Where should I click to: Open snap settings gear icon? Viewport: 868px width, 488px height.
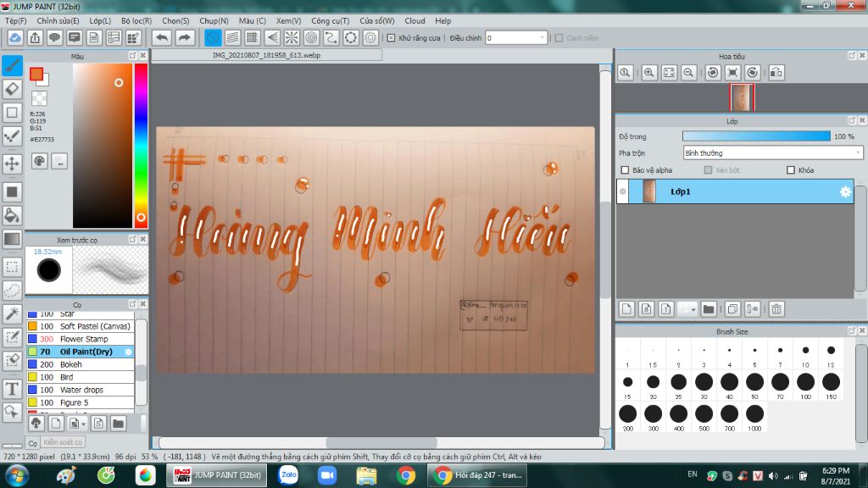coord(370,37)
